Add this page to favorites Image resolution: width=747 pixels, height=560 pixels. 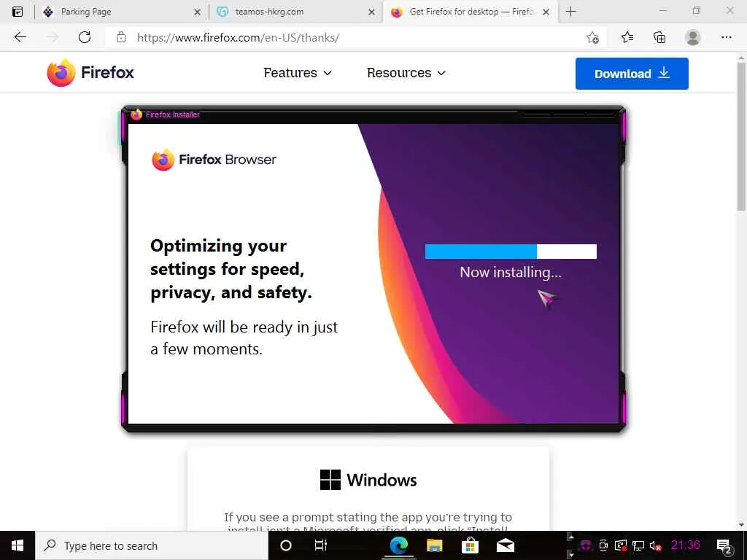592,38
